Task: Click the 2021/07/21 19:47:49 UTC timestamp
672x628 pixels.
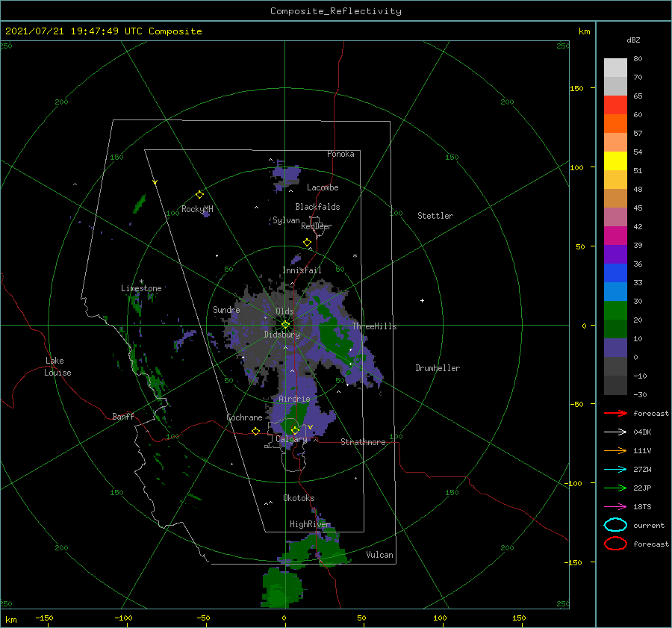Action: (x=103, y=31)
